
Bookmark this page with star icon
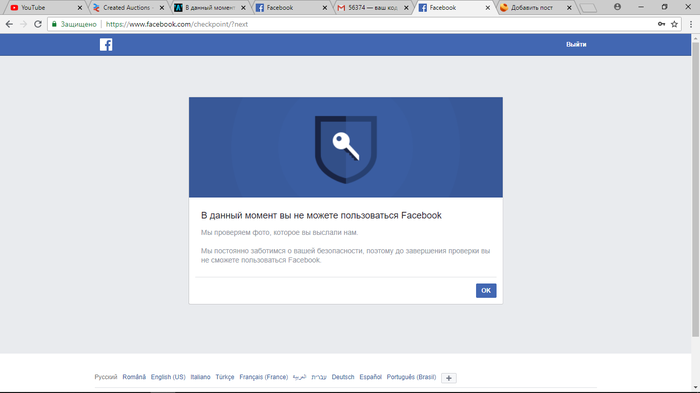pos(674,24)
